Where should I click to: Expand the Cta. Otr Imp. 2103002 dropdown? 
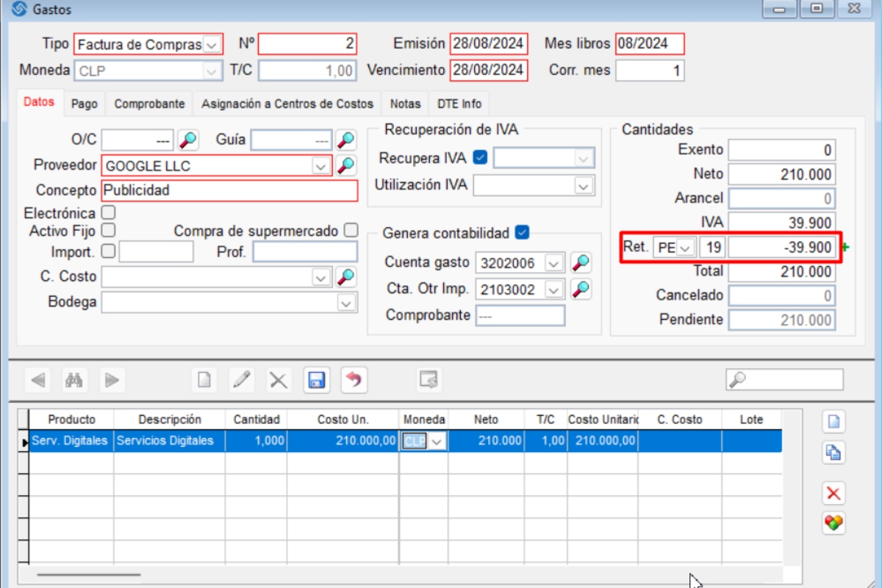pyautogui.click(x=555, y=290)
